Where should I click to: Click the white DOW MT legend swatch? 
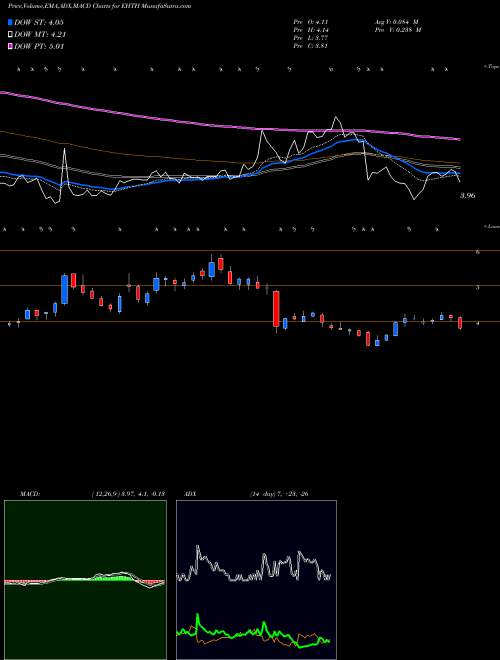(x=10, y=35)
